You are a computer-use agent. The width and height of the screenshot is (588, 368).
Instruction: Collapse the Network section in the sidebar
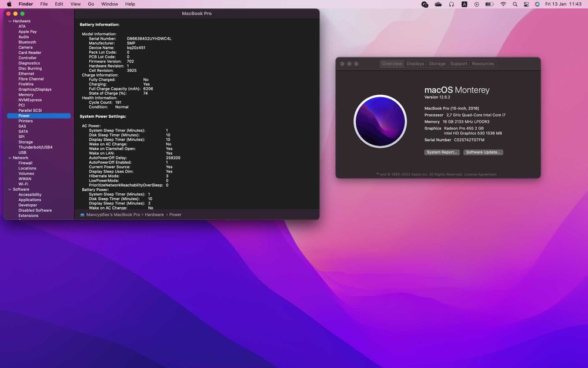click(x=10, y=158)
